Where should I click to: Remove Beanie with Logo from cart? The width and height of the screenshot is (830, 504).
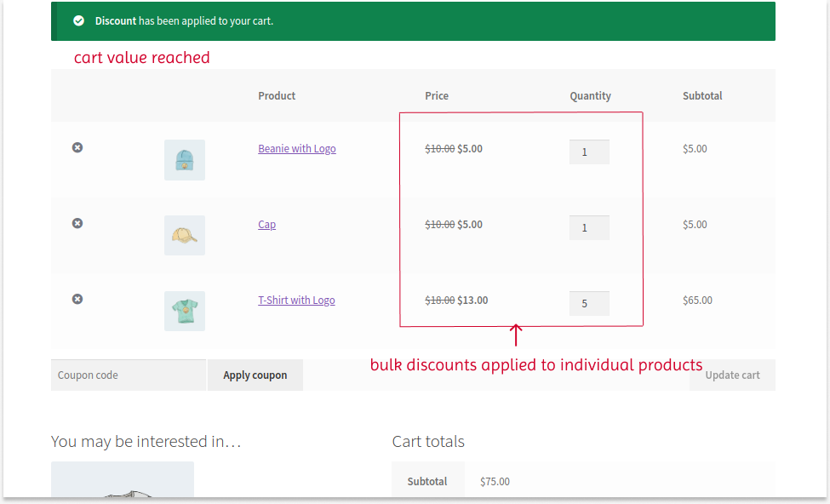(x=77, y=147)
